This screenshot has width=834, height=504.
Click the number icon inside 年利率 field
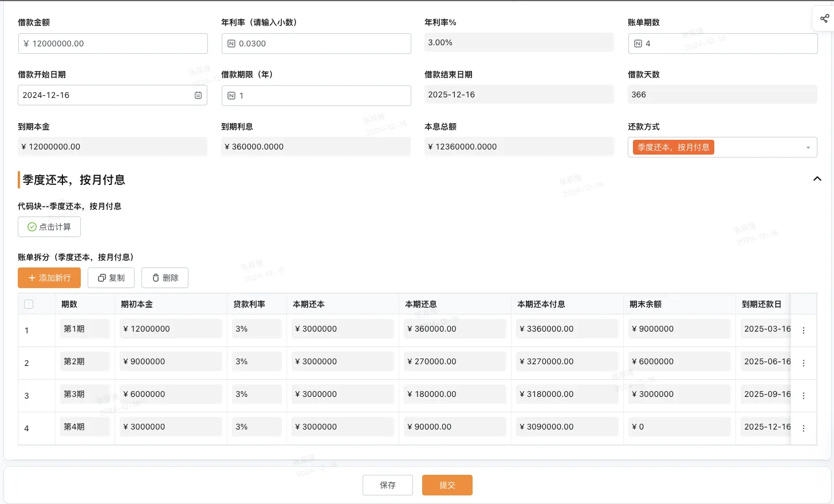(x=233, y=43)
